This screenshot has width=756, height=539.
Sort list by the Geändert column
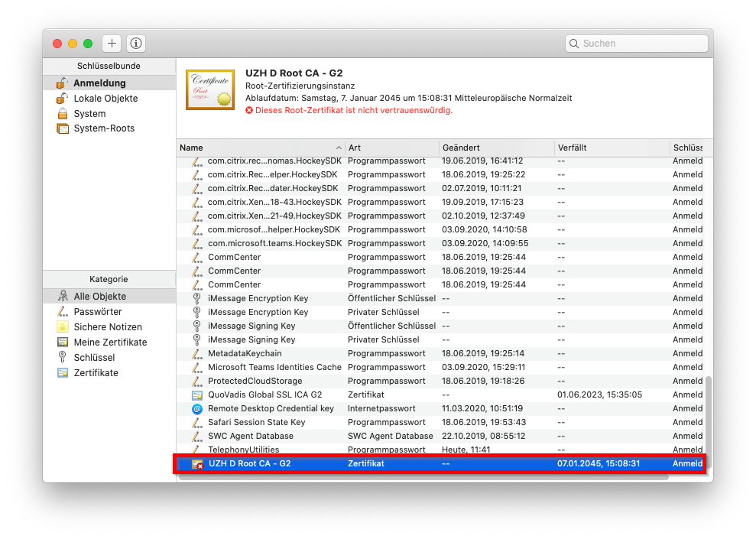point(495,148)
